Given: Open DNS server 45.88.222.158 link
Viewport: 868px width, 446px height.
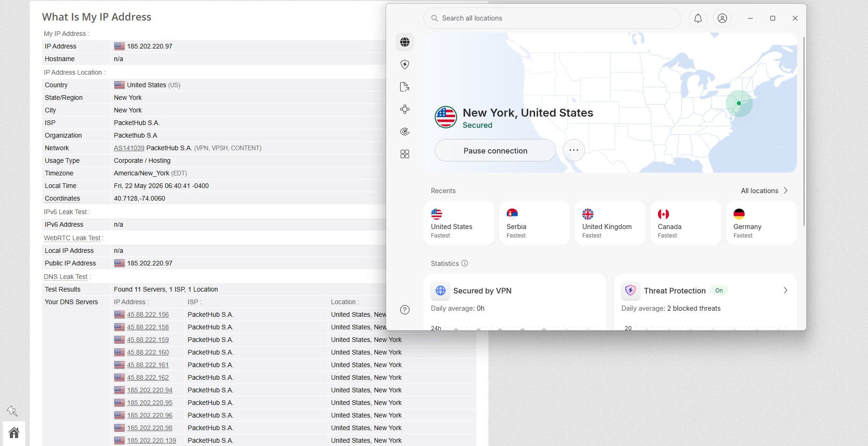Looking at the screenshot, I should pos(148,327).
